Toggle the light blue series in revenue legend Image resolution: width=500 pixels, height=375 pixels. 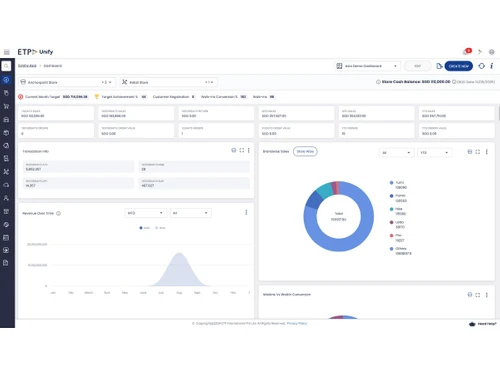coord(160,228)
